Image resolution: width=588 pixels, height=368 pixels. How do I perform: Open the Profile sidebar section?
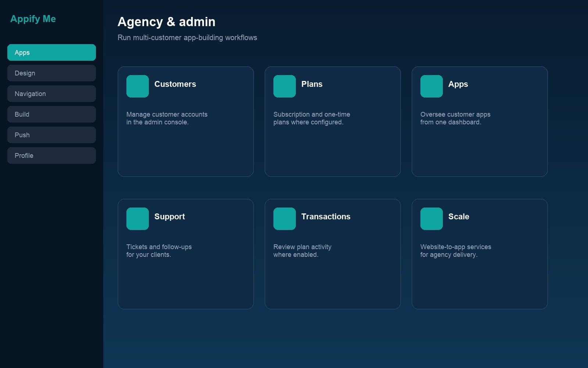click(x=51, y=155)
